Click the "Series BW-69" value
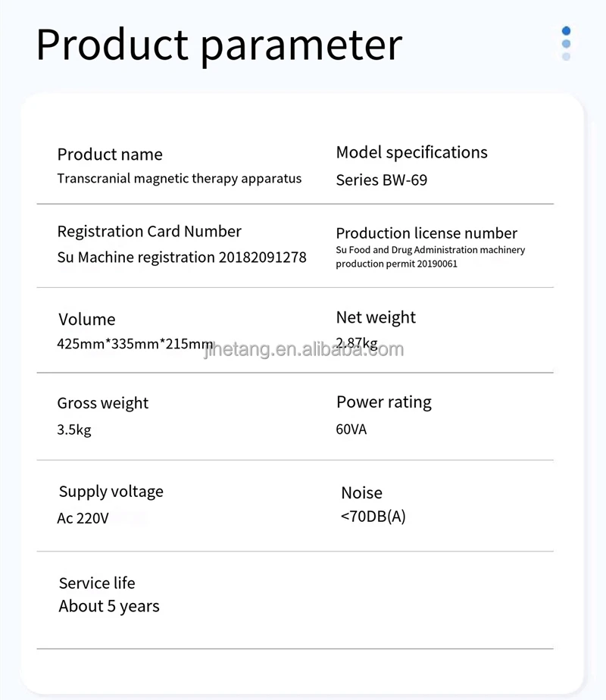606x700 pixels. (382, 180)
